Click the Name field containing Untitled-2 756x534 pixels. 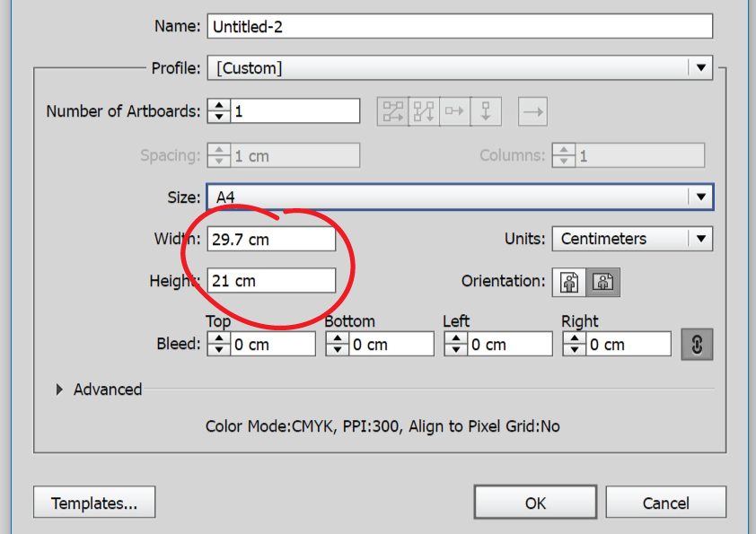(460, 26)
